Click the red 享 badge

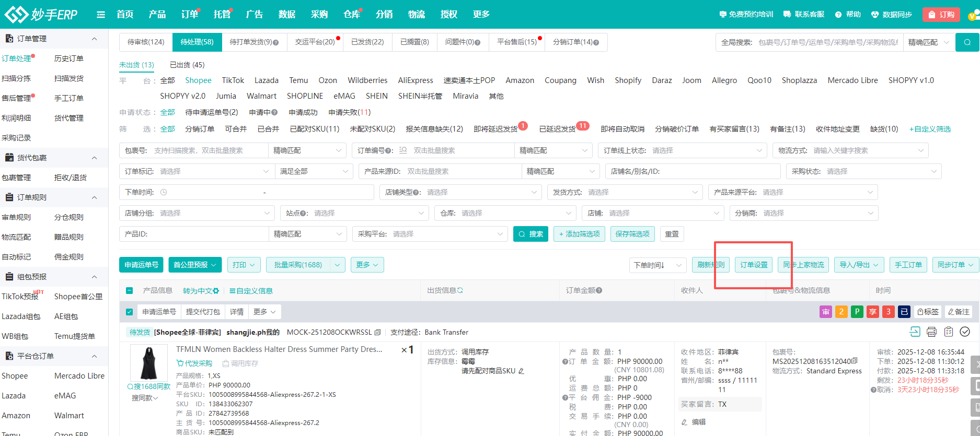(x=873, y=312)
